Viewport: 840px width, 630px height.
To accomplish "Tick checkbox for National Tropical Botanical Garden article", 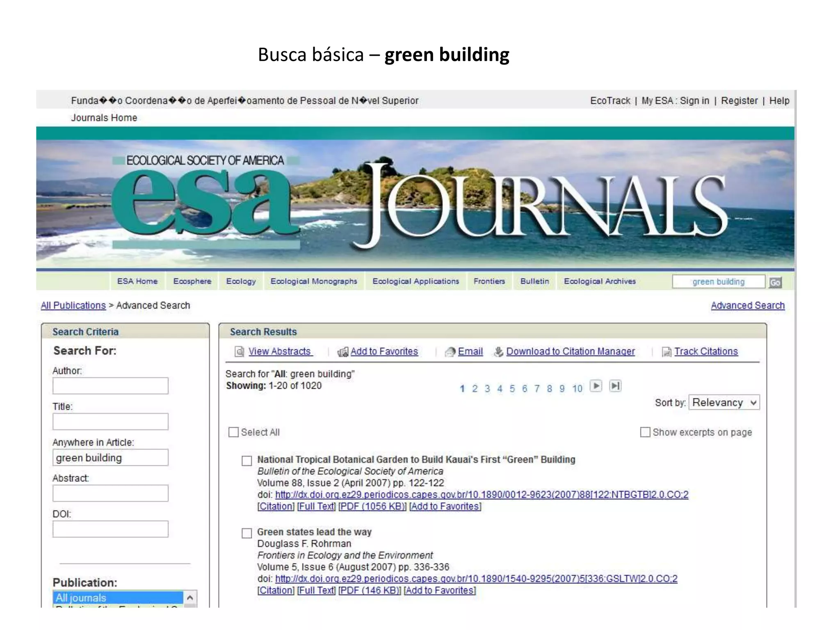I will [x=247, y=461].
